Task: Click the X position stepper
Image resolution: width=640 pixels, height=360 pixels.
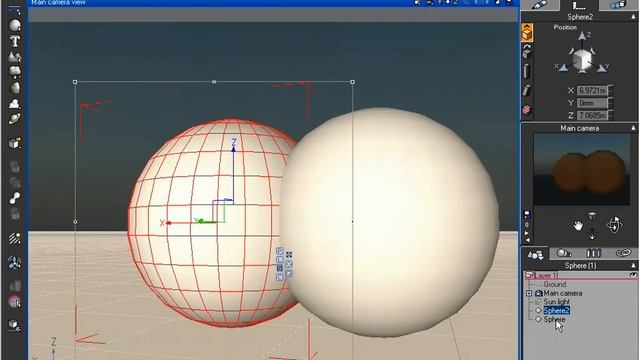Action: (x=611, y=91)
